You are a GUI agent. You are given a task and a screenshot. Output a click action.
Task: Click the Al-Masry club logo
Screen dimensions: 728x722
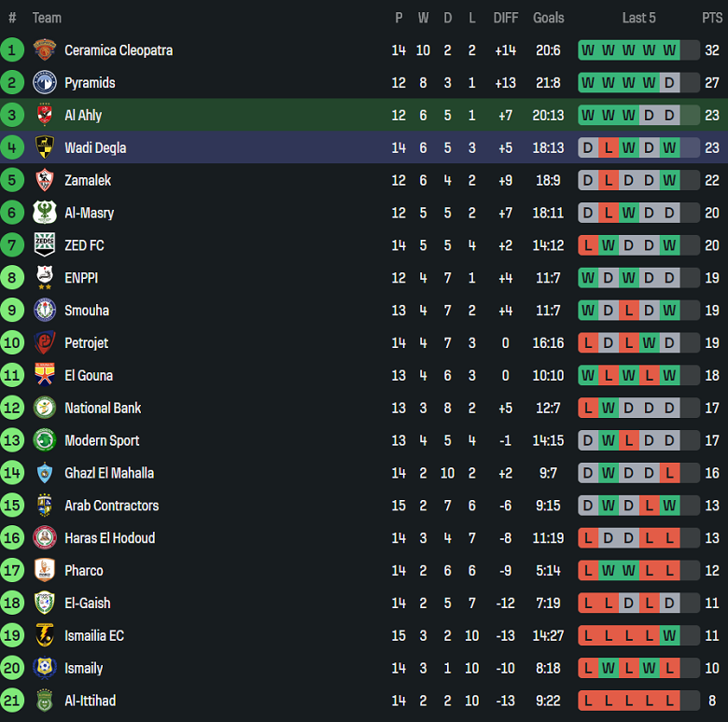(44, 213)
